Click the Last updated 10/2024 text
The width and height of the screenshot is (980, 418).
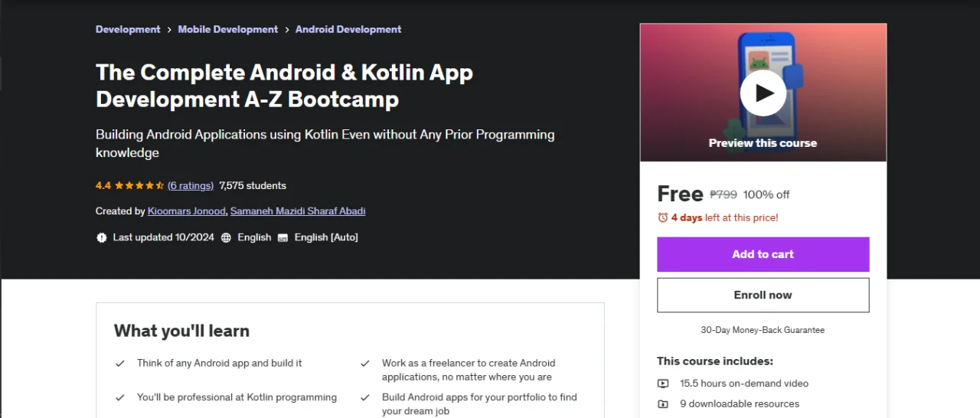click(x=164, y=237)
